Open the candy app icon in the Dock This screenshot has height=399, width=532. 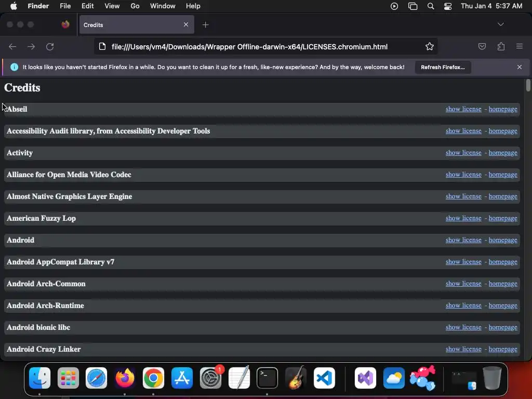[422, 378]
